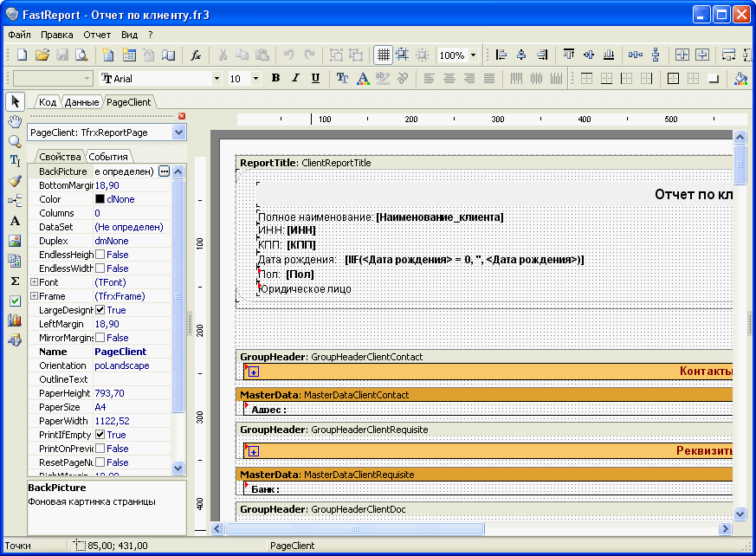This screenshot has width=756, height=556.
Task: Toggle EndlessHeight checkbox
Action: [100, 254]
